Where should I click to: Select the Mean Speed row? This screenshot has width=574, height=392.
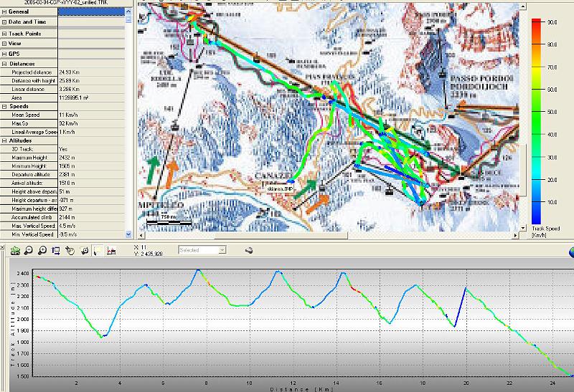62,115
